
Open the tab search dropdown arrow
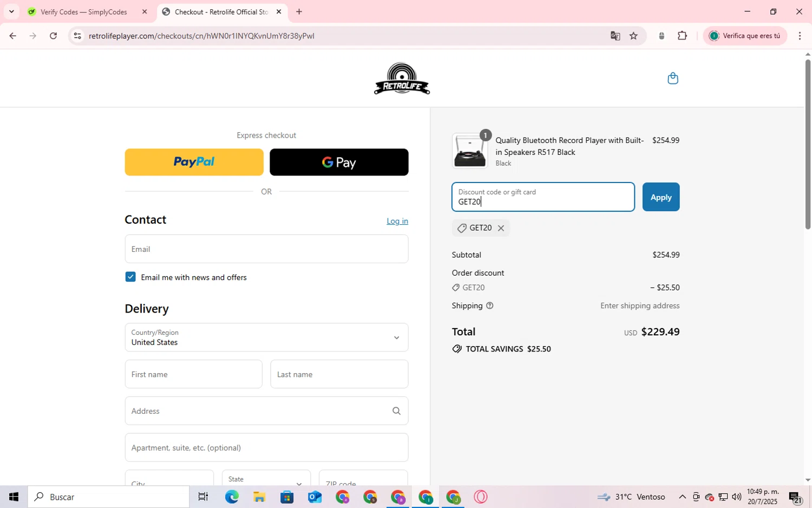point(11,11)
